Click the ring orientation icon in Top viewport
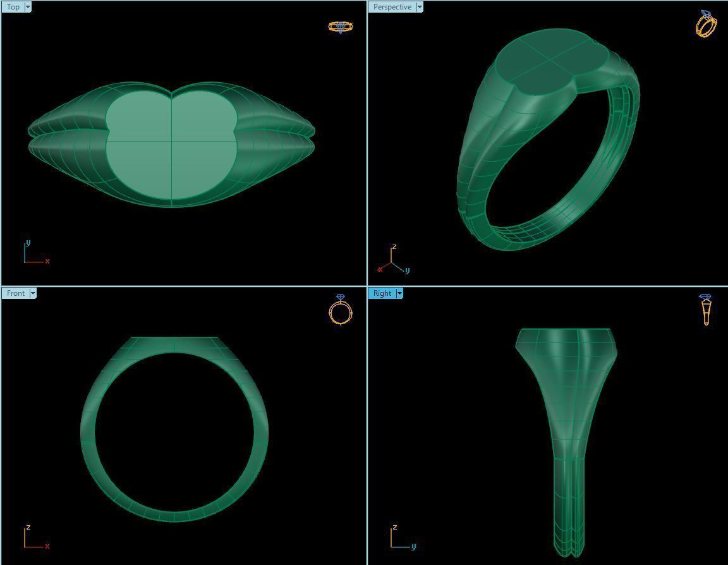The height and width of the screenshot is (565, 728). click(341, 27)
